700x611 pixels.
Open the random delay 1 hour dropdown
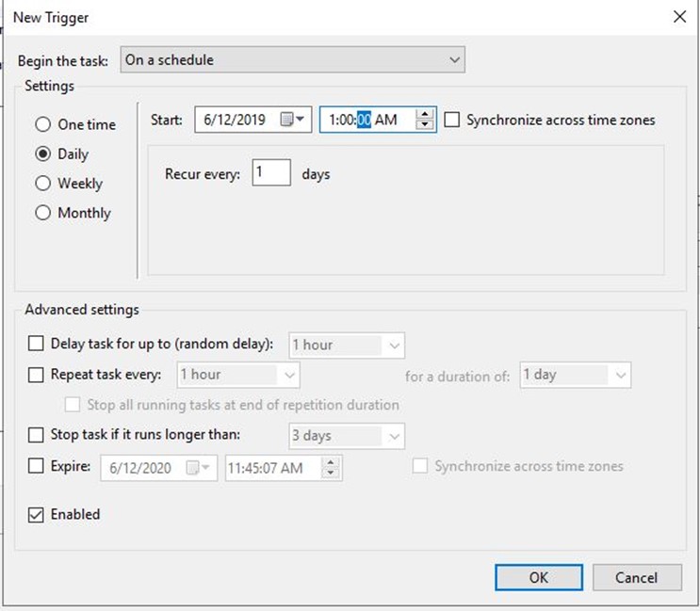(x=347, y=346)
